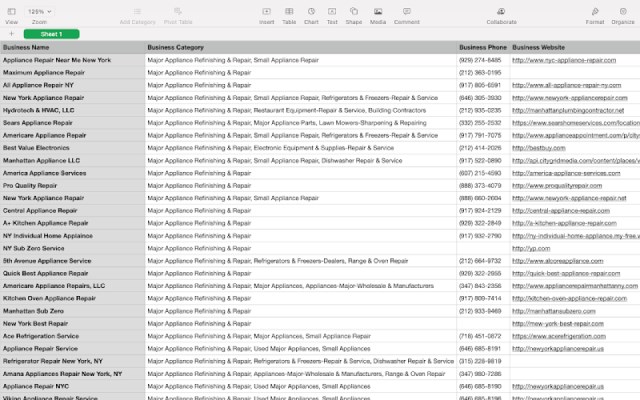Open the Chart toolbar icon
This screenshot has height=400, width=640.
point(311,11)
